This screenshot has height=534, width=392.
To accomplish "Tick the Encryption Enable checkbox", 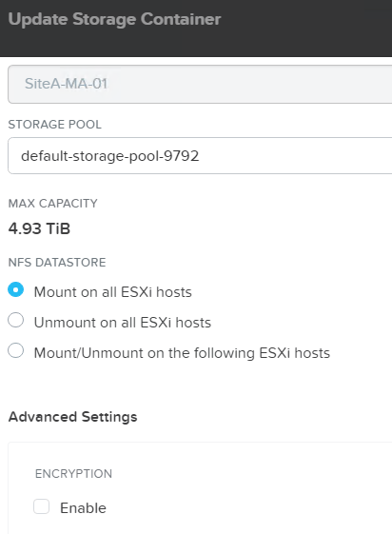I will click(41, 506).
